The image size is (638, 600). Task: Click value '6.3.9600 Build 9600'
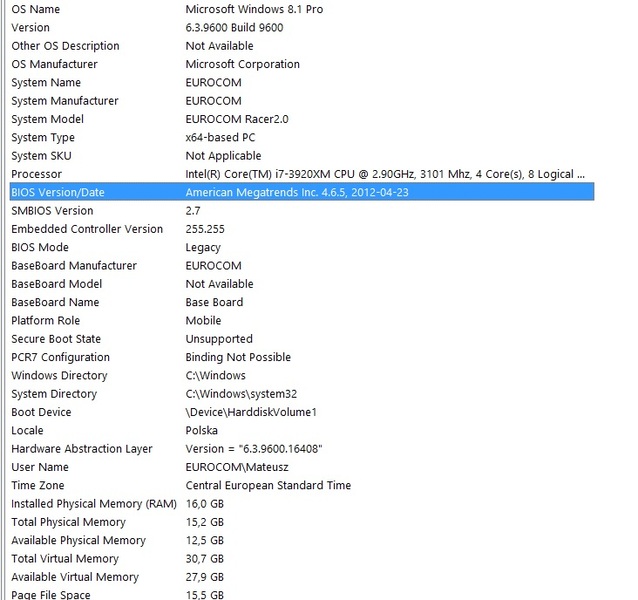234,27
